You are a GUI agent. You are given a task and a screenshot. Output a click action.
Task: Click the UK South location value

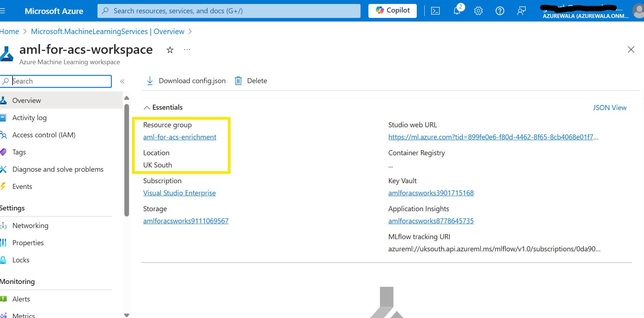(x=158, y=165)
